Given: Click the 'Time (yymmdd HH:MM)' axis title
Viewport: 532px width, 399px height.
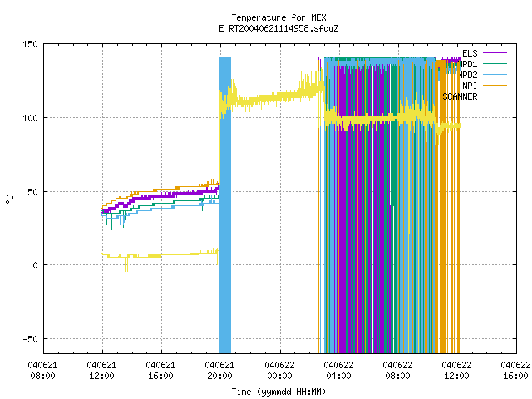Looking at the screenshot, I should 278,392.
